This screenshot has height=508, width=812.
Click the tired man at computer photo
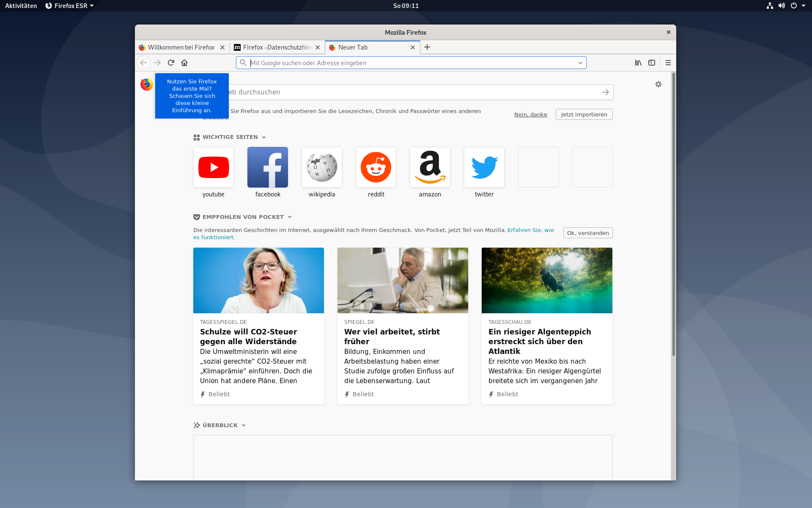click(403, 280)
